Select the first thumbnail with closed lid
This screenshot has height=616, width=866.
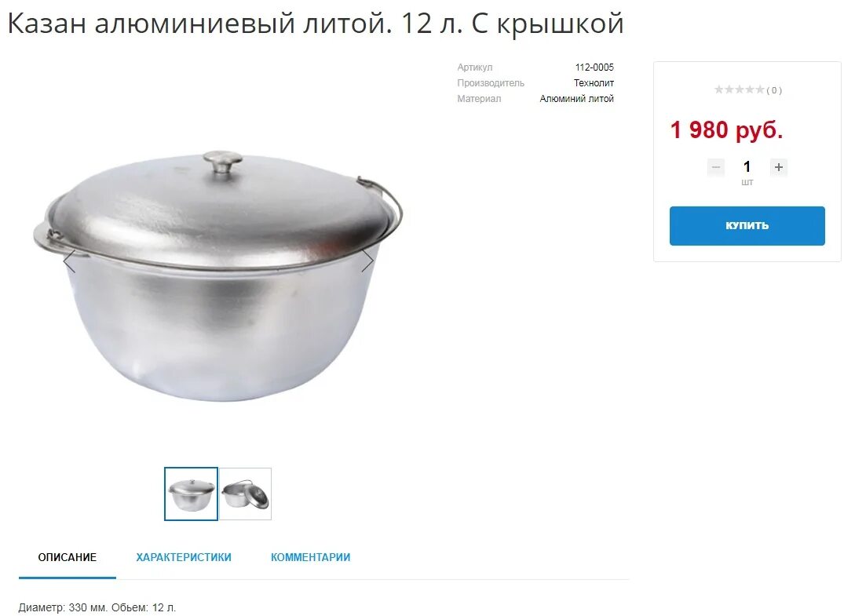(191, 494)
